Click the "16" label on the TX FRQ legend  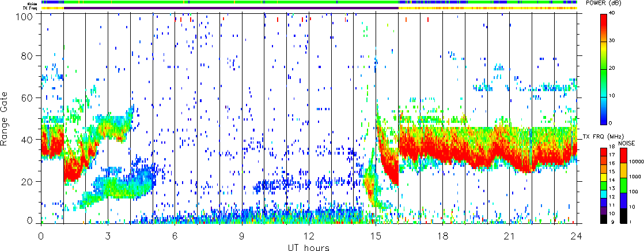(x=612, y=163)
